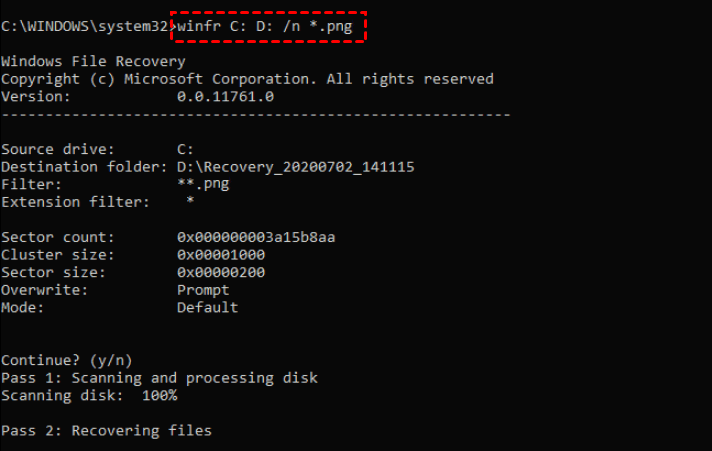Viewport: 712px width, 451px height.
Task: Click the D:\Recovery_20200702_141115 destination path
Action: 295,167
